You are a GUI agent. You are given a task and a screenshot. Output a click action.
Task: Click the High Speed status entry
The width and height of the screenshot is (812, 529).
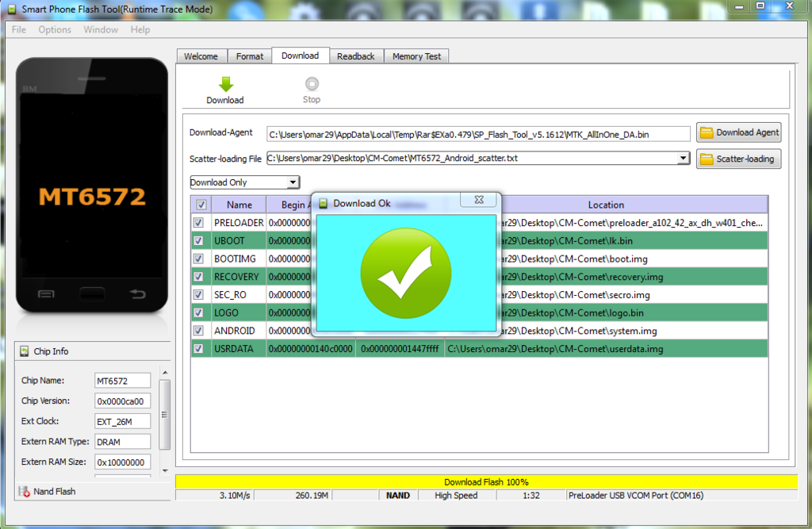click(456, 496)
